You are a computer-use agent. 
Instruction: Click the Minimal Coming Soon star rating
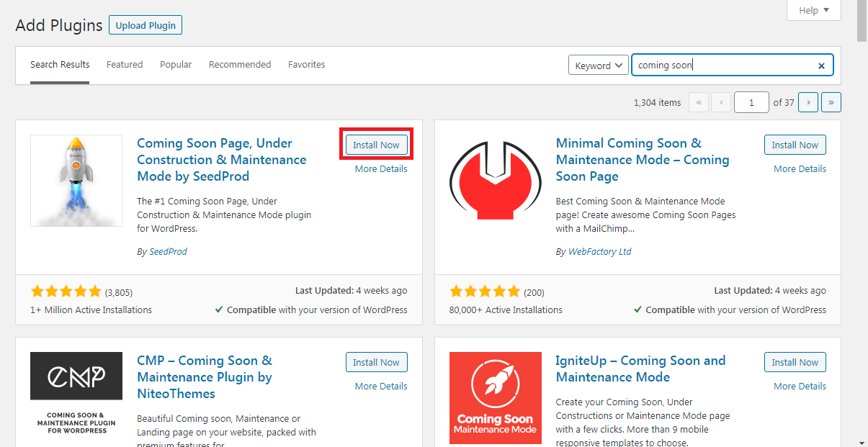click(x=485, y=292)
